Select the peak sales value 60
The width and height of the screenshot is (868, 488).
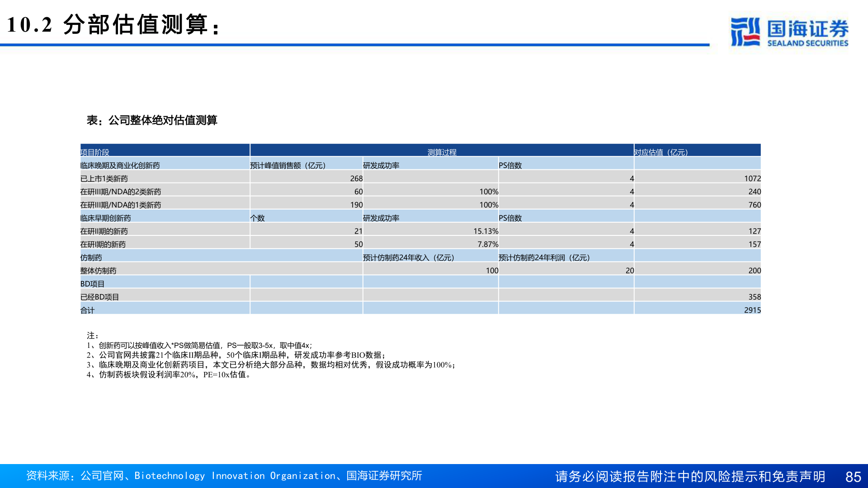[359, 192]
